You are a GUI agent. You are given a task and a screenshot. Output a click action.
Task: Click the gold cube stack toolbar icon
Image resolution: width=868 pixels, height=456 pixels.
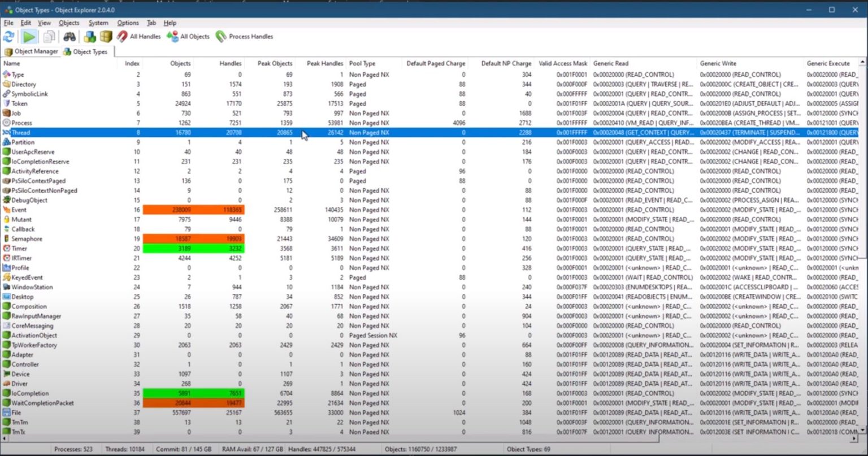(x=105, y=36)
